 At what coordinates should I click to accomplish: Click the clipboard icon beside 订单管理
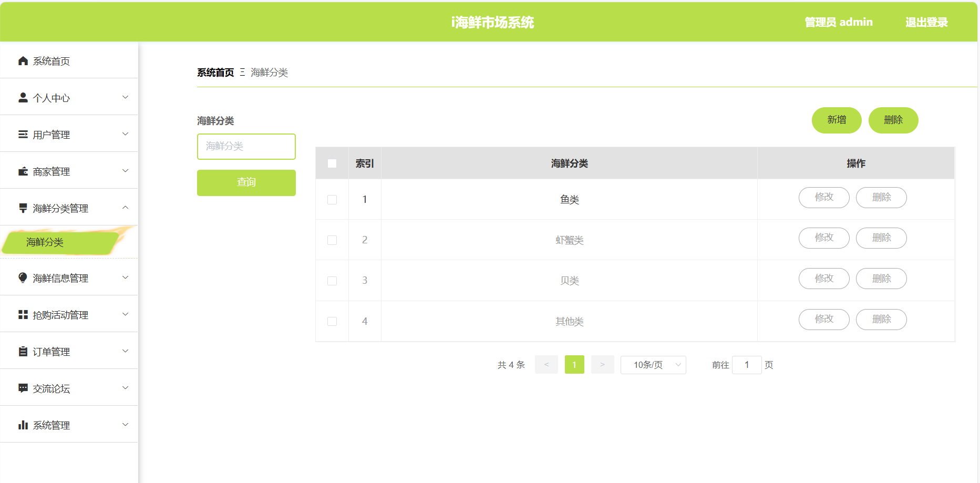23,351
